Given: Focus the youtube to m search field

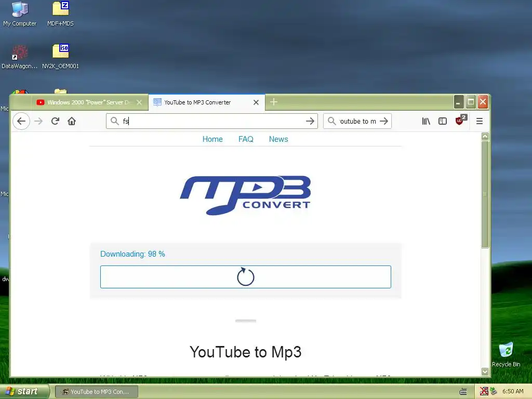Looking at the screenshot, I should coord(357,121).
